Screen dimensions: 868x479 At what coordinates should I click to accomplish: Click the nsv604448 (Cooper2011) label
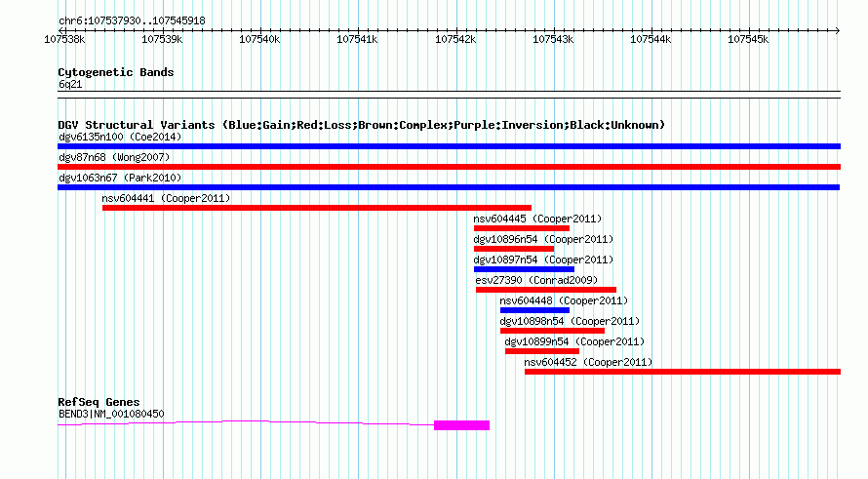coord(564,300)
